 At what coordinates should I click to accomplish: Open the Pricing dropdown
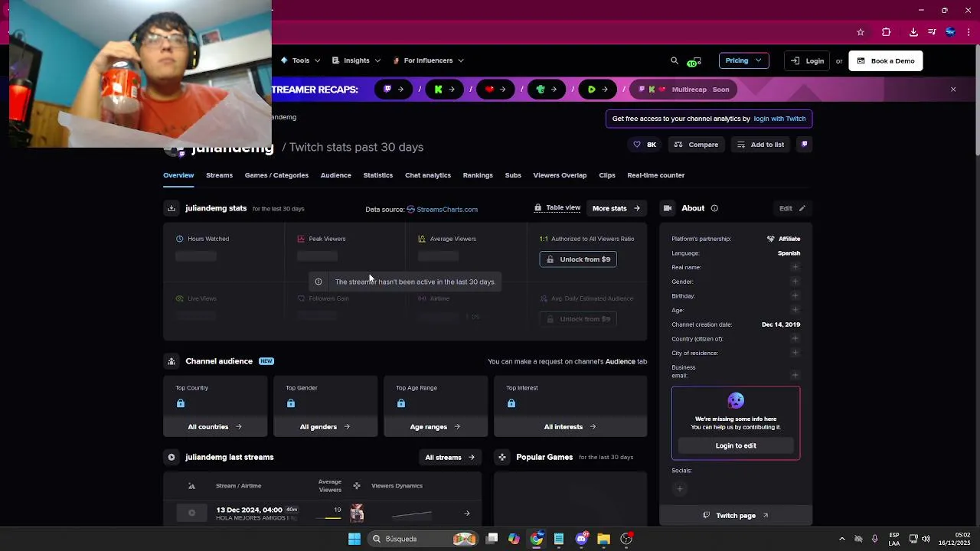pyautogui.click(x=743, y=60)
